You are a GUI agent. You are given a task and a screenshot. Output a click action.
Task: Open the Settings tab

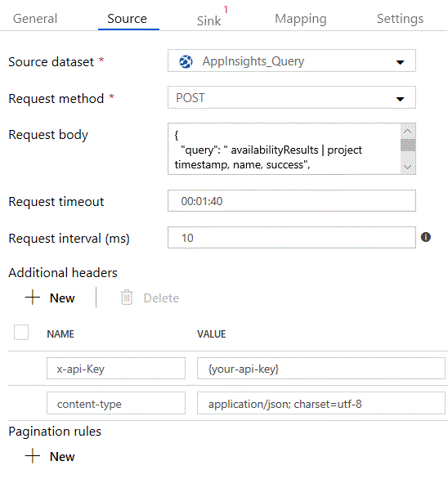(400, 19)
